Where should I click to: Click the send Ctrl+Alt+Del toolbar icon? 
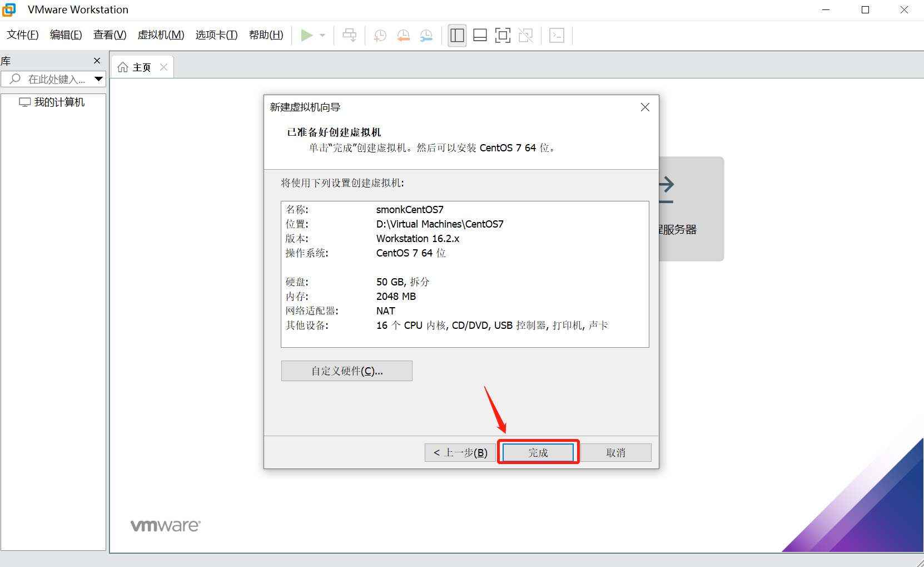tap(349, 35)
